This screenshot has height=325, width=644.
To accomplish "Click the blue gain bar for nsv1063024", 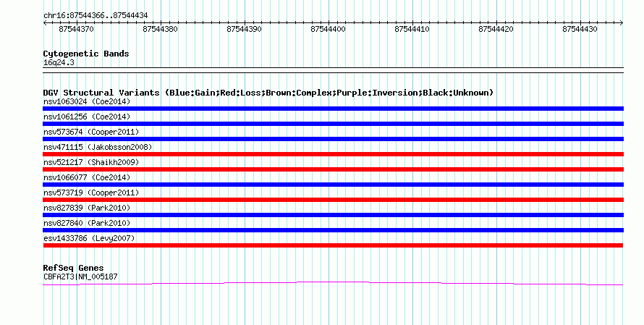I will [333, 109].
